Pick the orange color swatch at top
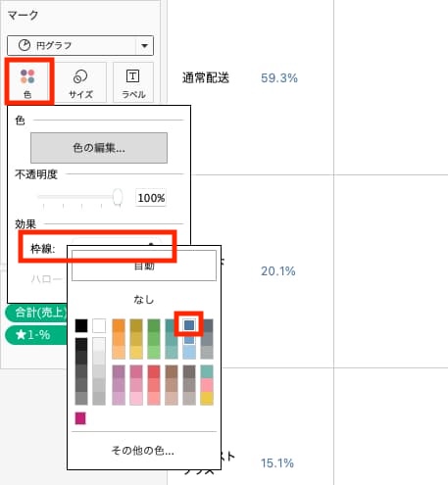The width and height of the screenshot is (448, 485). 119,325
